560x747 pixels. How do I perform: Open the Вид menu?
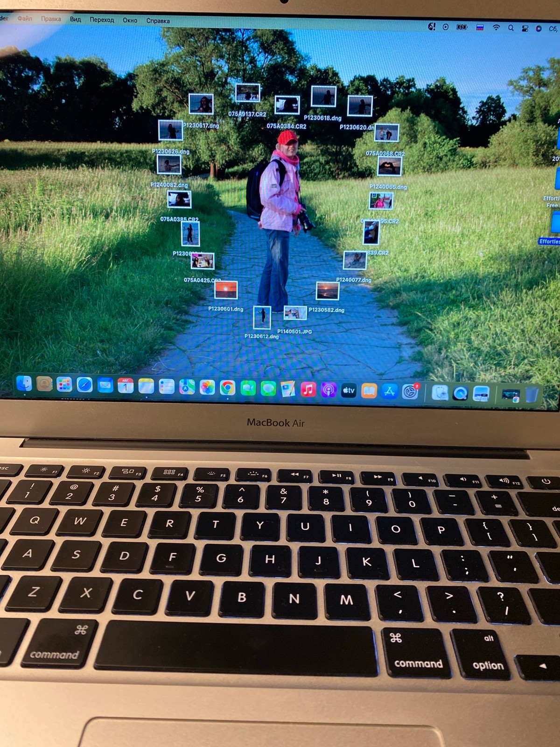[x=76, y=19]
